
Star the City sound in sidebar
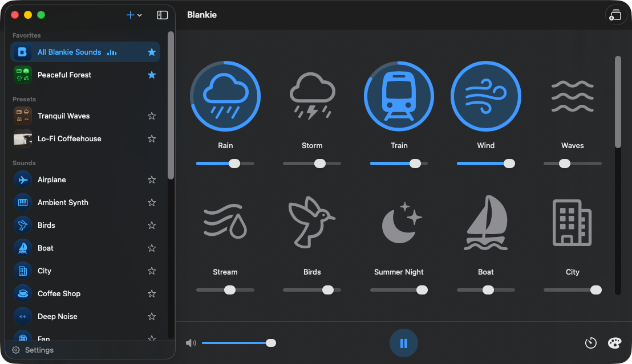click(x=152, y=271)
